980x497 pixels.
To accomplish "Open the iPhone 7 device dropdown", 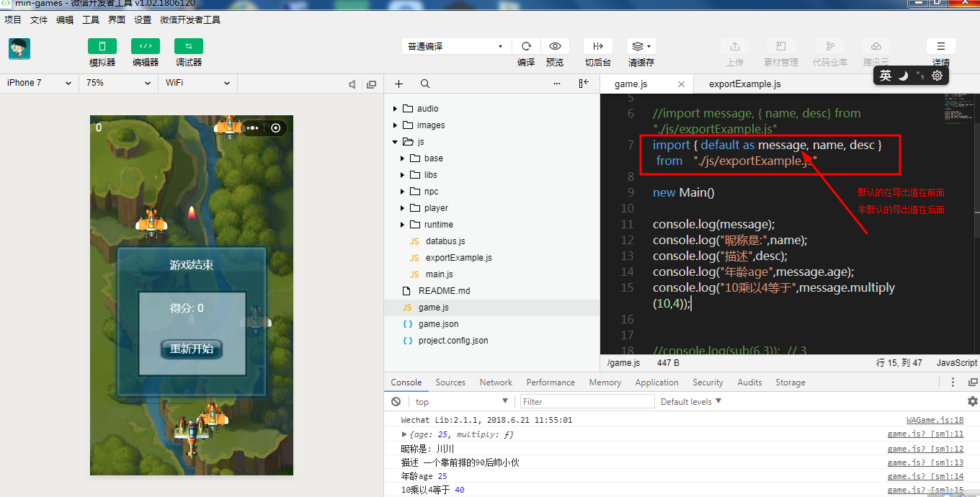I will click(39, 83).
